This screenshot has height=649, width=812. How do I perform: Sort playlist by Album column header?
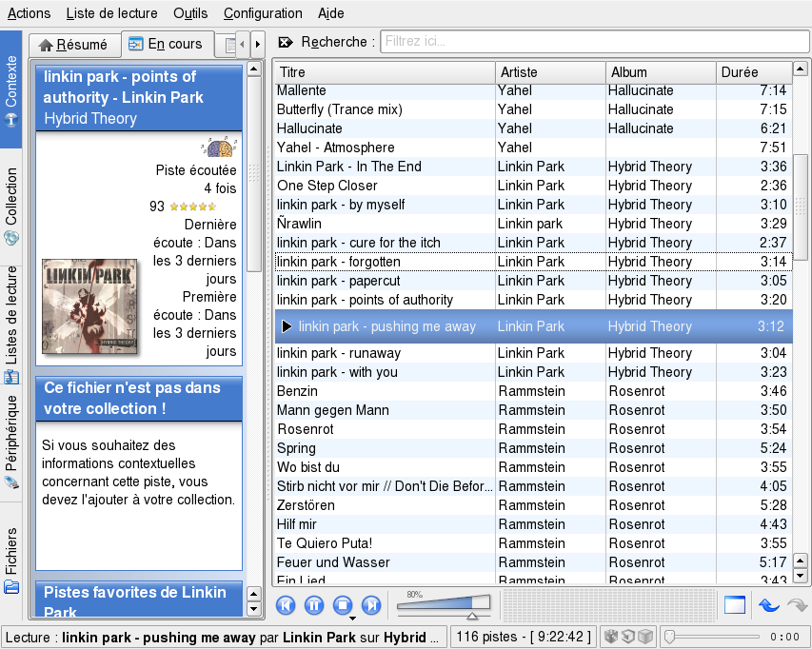point(661,72)
